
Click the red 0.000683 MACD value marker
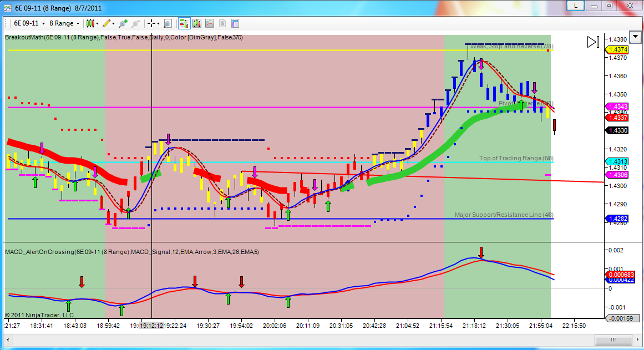click(621, 274)
